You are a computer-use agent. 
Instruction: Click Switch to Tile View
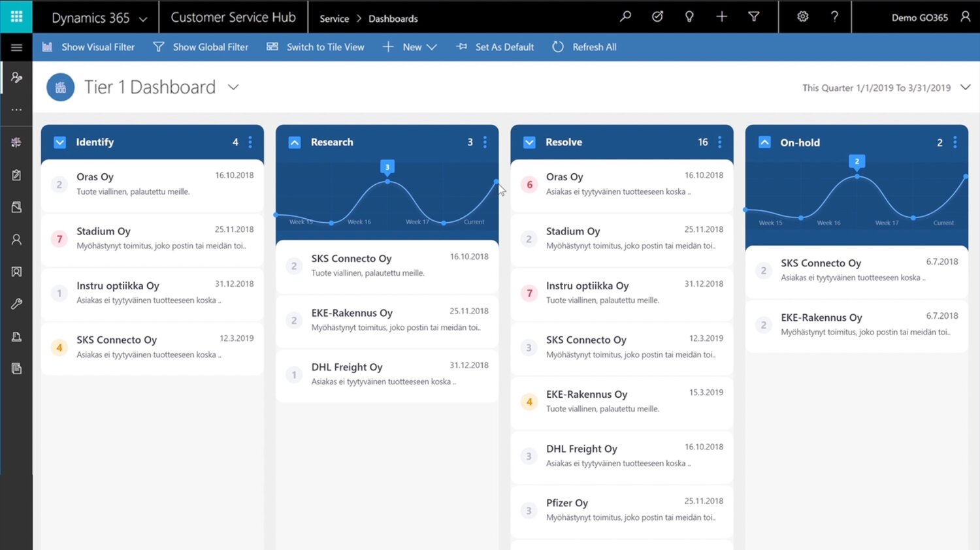tap(316, 47)
